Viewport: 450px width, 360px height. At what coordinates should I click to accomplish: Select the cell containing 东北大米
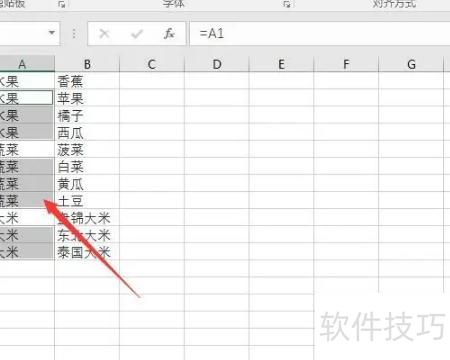[87, 235]
